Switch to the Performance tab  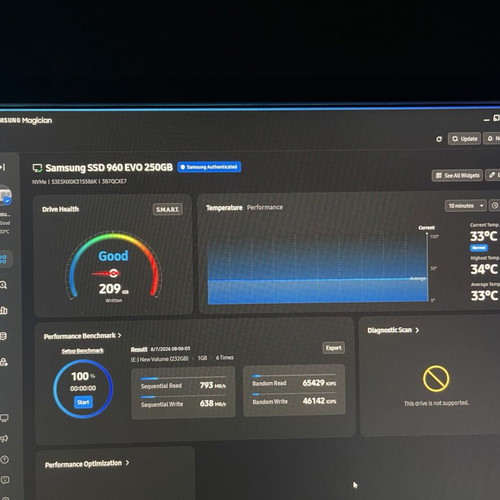(265, 207)
